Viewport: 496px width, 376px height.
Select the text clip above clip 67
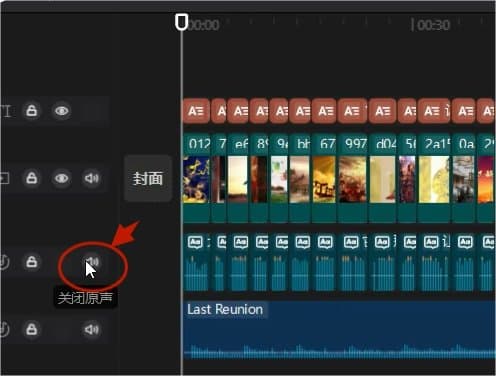pyautogui.click(x=324, y=111)
